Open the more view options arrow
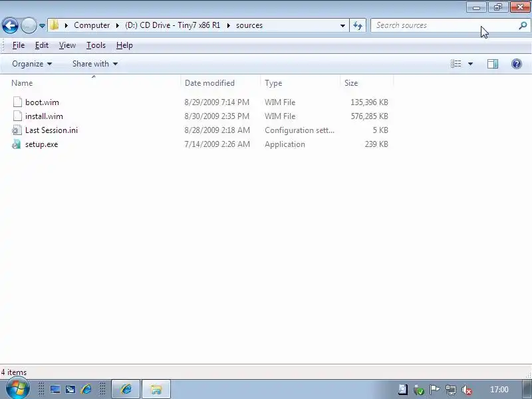The image size is (532, 399). tap(470, 64)
